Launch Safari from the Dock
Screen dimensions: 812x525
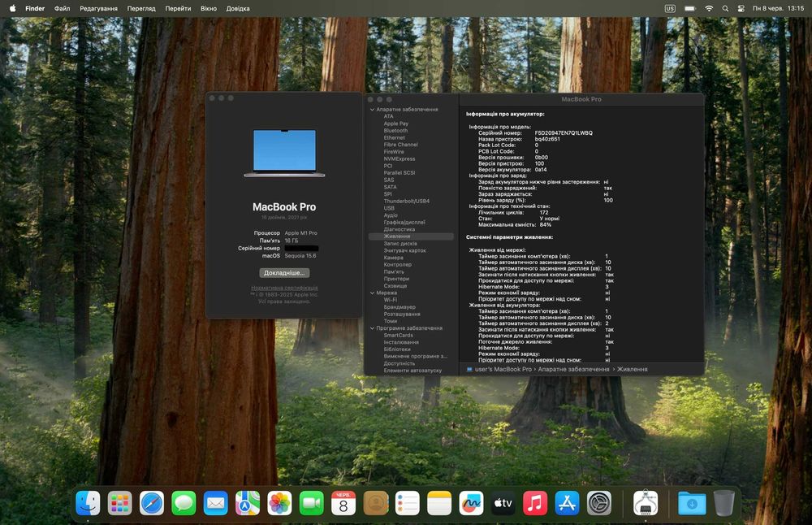152,503
